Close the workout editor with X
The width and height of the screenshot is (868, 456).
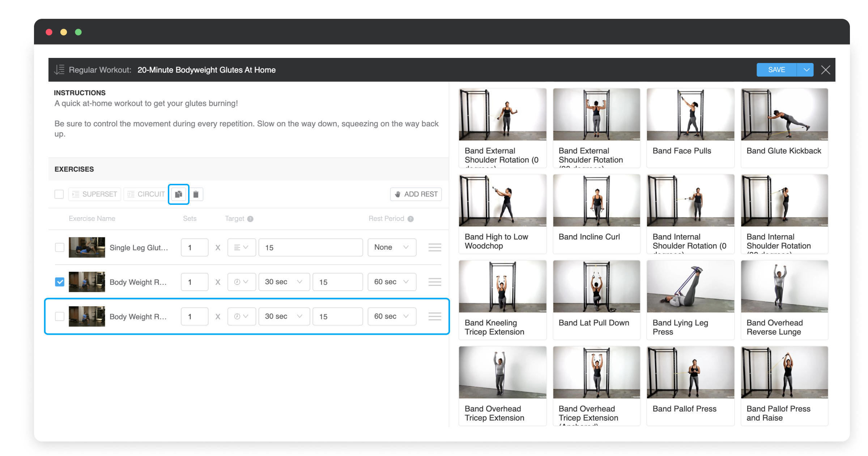tap(825, 70)
